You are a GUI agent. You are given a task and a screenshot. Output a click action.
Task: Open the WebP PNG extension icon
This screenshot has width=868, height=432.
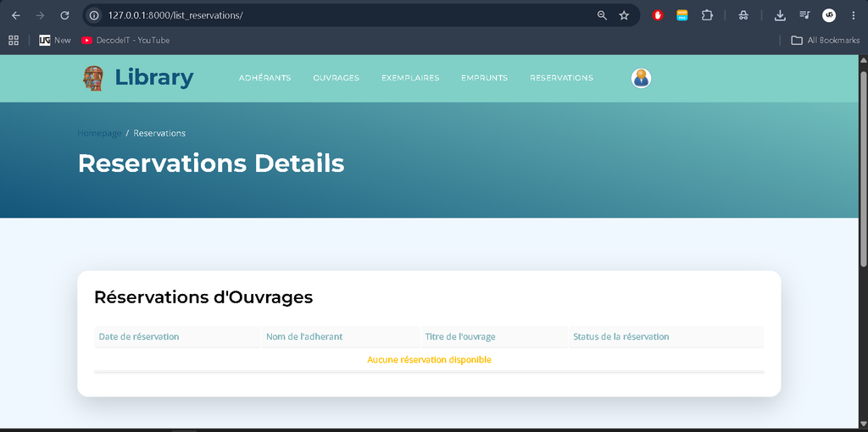[682, 15]
